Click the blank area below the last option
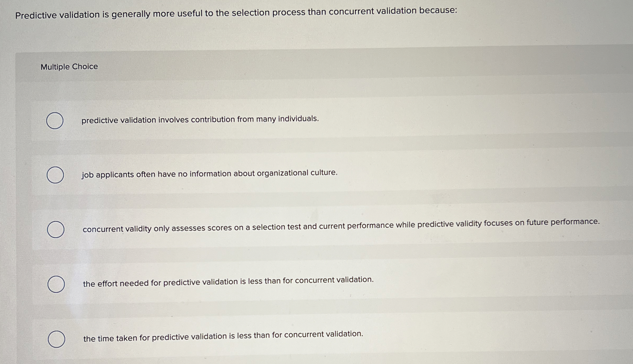The width and height of the screenshot is (633, 364). (316, 358)
